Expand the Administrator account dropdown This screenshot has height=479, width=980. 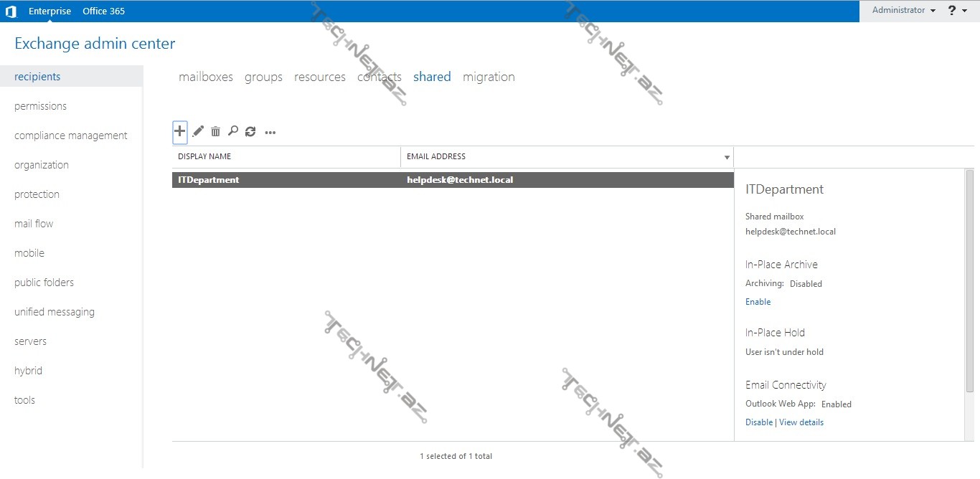tap(903, 11)
